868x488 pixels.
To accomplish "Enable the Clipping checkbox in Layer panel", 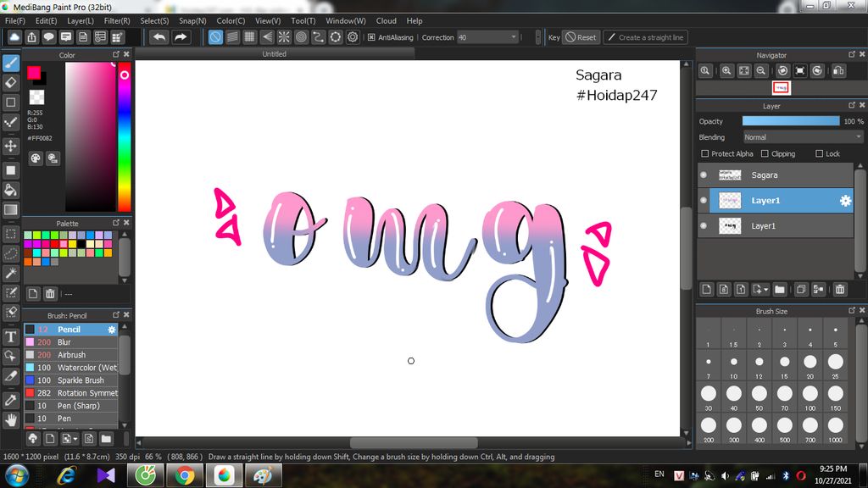I will (x=765, y=153).
